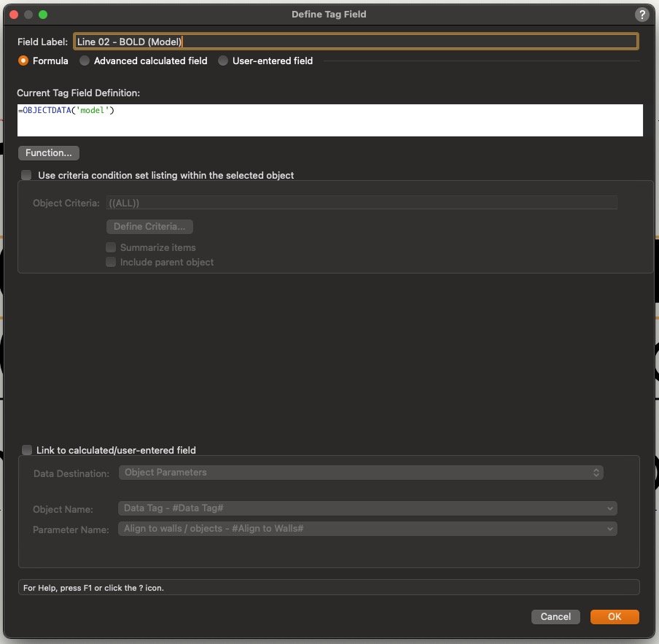Expand the Object Name dropdown
Image resolution: width=659 pixels, height=644 pixels.
pos(367,508)
